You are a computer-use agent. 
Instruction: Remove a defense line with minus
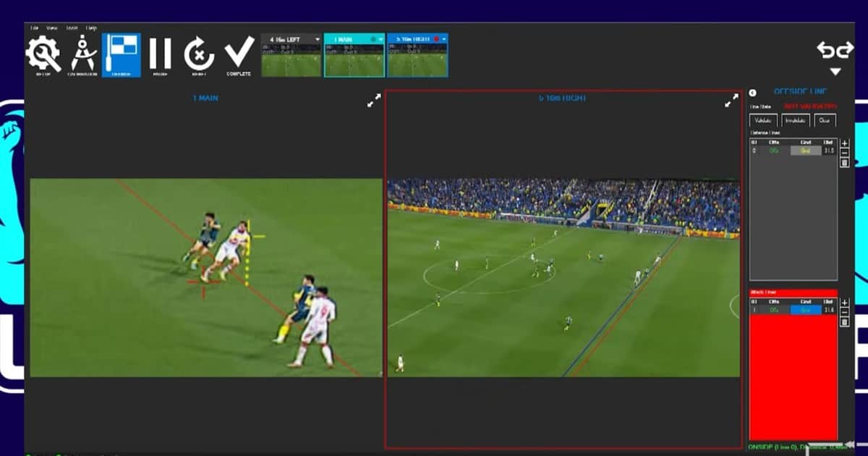click(x=844, y=153)
